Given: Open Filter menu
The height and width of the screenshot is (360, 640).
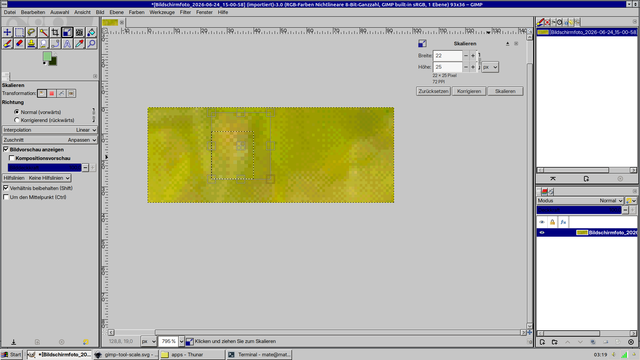Looking at the screenshot, I should pos(185,12).
